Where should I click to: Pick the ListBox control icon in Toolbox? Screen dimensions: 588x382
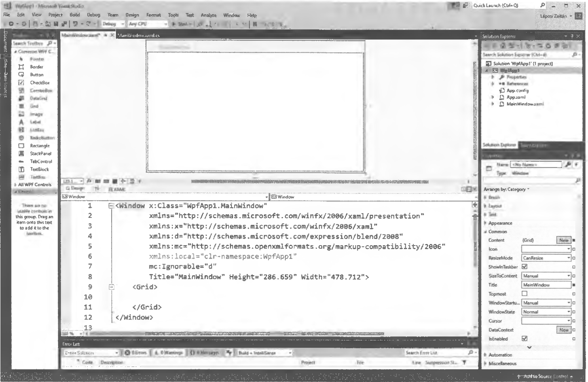[21, 130]
